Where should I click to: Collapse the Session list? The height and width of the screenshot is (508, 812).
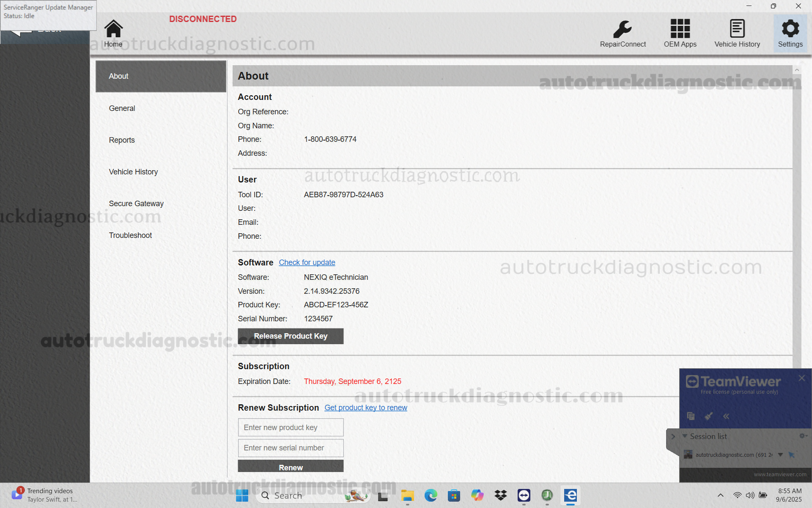[686, 436]
